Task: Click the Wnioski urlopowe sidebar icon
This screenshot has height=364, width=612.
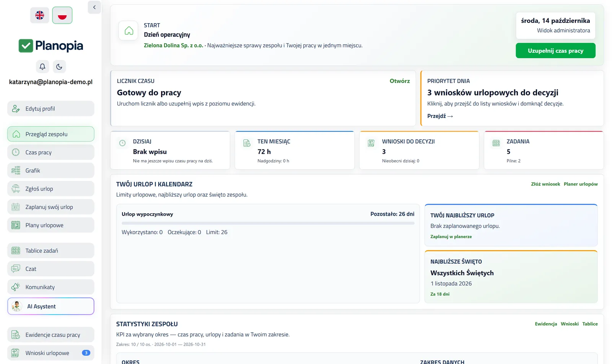Action: 16,353
